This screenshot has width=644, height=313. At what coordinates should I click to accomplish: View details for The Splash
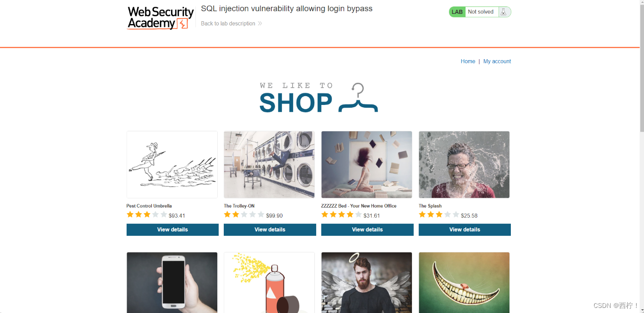point(465,230)
